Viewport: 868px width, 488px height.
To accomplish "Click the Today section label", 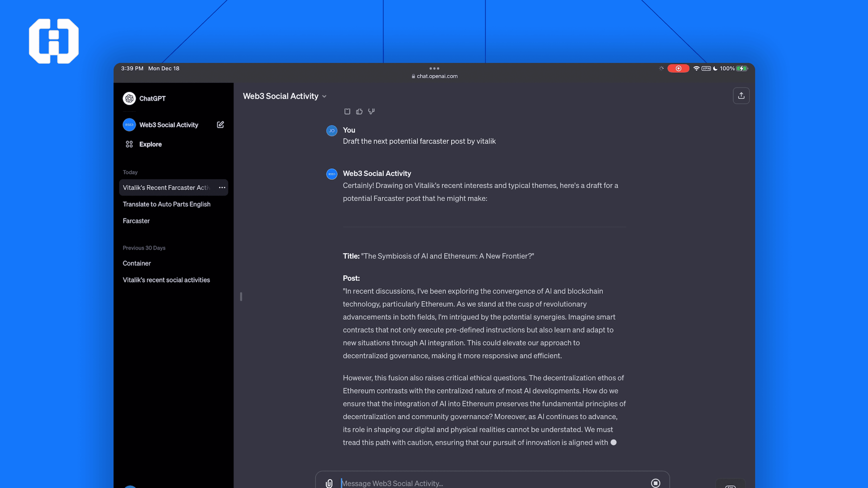I will point(130,172).
